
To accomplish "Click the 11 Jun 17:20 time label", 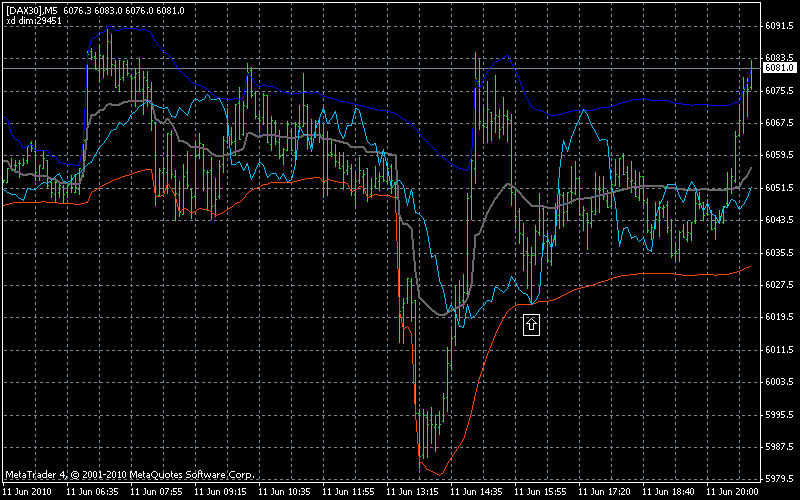I will click(x=605, y=492).
